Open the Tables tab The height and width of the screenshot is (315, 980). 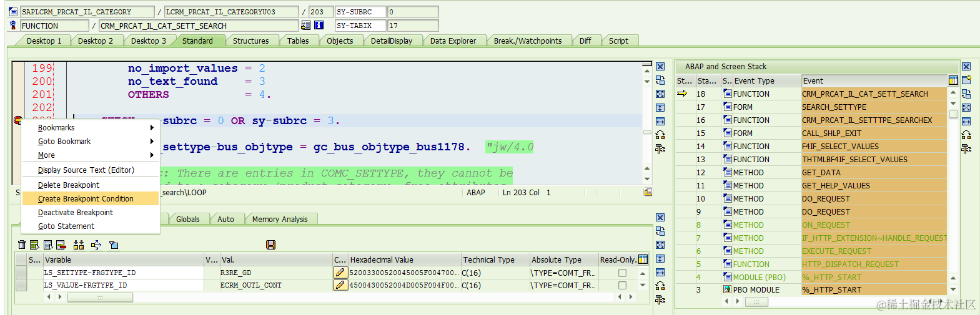pyautogui.click(x=297, y=41)
